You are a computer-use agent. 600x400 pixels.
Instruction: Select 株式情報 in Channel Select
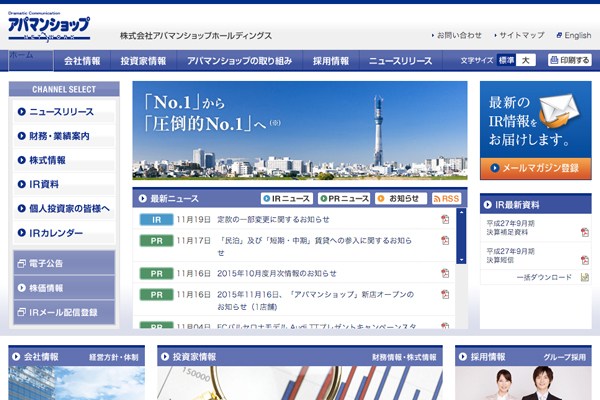(x=64, y=160)
